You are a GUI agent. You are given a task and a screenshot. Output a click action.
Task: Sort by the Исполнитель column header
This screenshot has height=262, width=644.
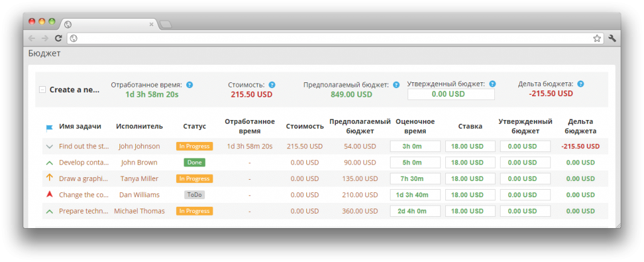tap(139, 126)
